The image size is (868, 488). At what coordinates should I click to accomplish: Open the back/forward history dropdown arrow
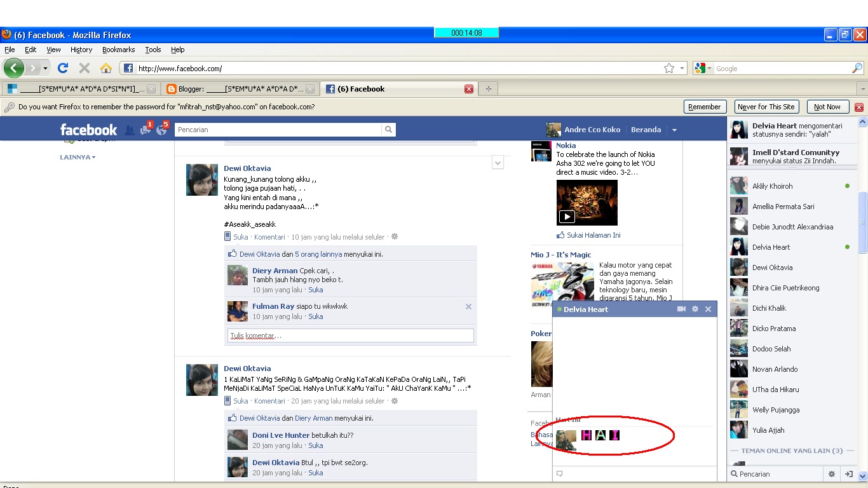click(x=45, y=68)
